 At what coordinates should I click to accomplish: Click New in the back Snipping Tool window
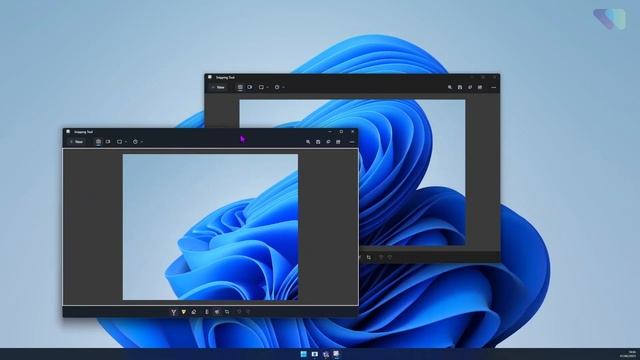click(218, 87)
